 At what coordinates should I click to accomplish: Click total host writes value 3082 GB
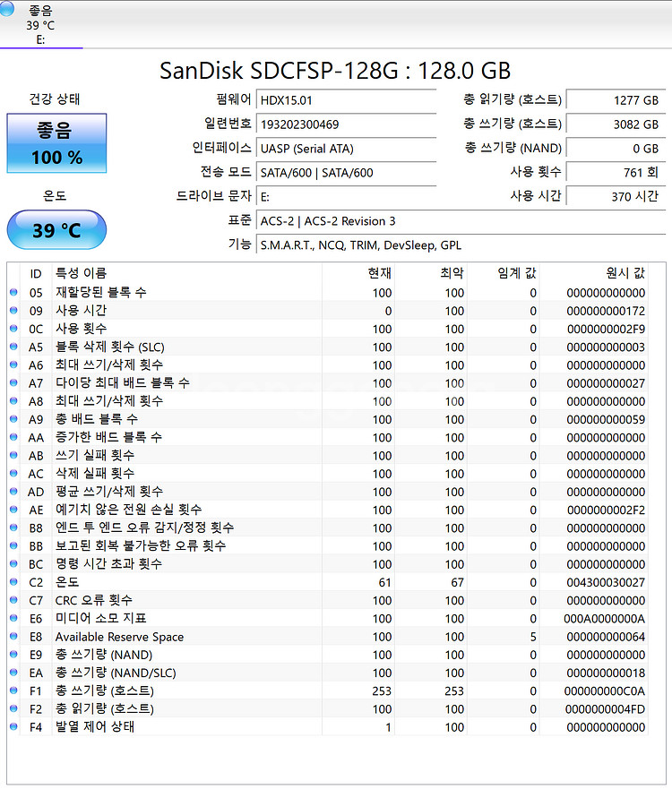[616, 124]
